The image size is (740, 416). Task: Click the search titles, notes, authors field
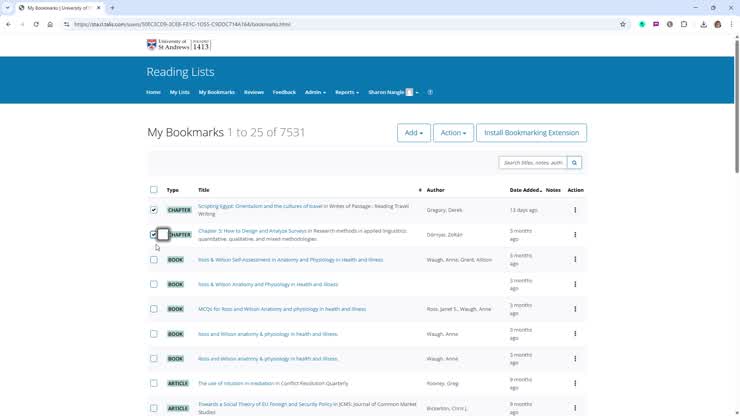click(533, 162)
